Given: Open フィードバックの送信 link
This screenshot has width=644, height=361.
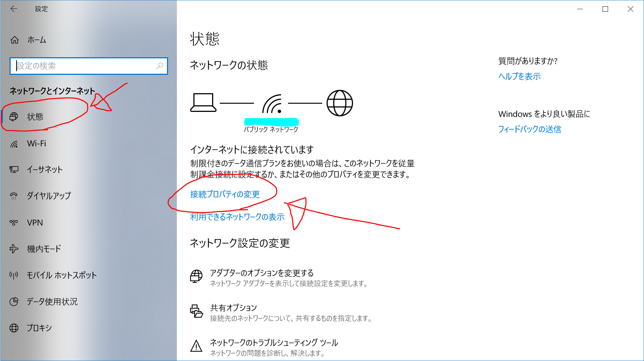Looking at the screenshot, I should [530, 129].
